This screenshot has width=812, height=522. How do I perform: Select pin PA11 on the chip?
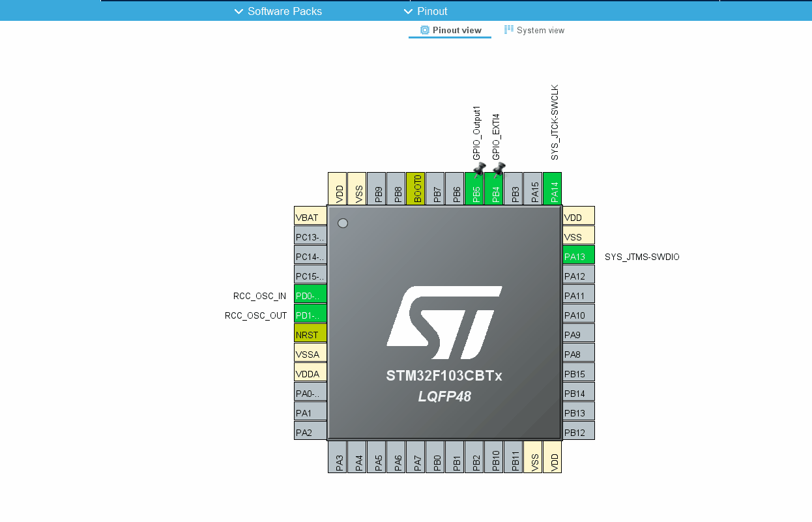579,294
